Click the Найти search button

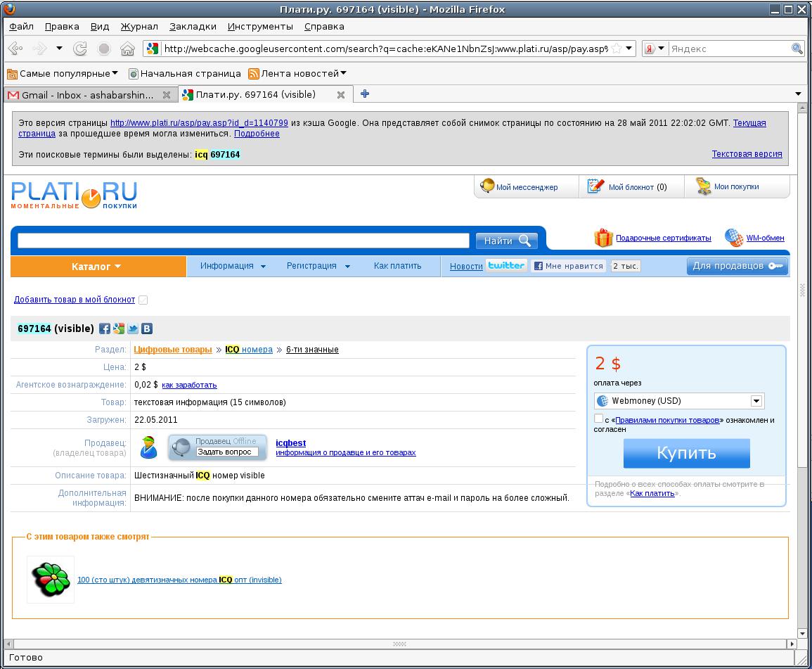506,241
